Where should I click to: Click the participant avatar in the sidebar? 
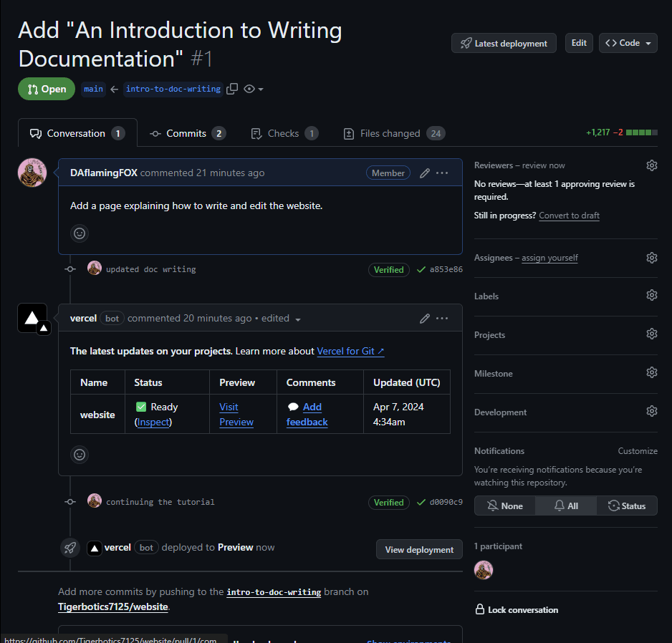click(484, 570)
